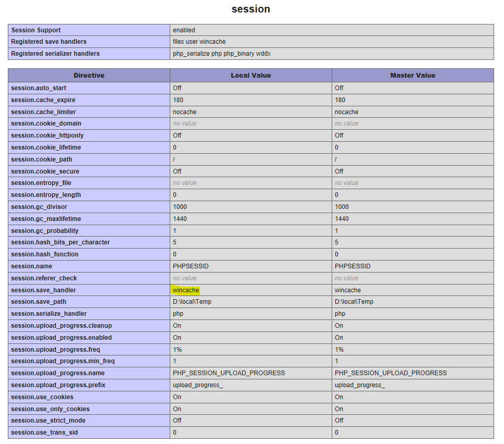This screenshot has width=504, height=444.
Task: Select the session.use_strict_mode directive name
Action: (x=48, y=421)
